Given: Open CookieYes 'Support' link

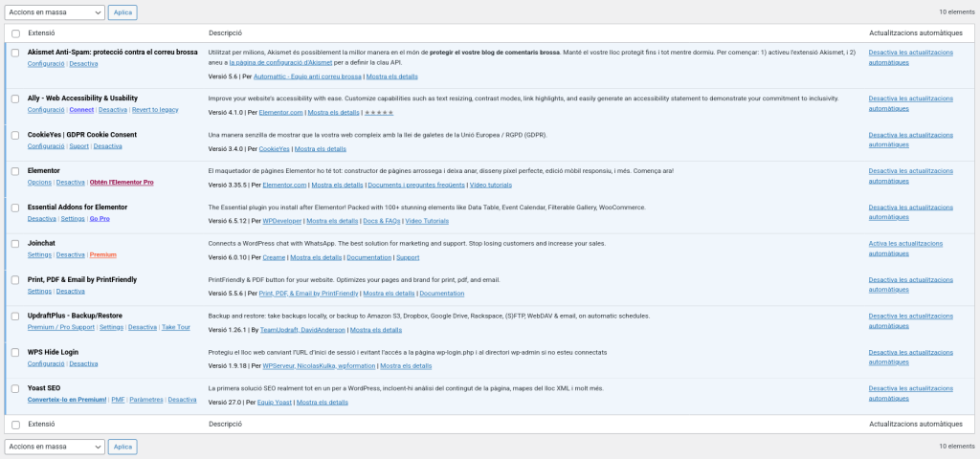Looking at the screenshot, I should (78, 145).
